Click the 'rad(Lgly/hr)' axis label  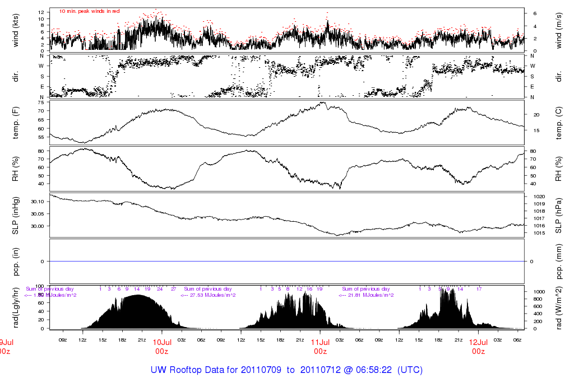tap(15, 307)
